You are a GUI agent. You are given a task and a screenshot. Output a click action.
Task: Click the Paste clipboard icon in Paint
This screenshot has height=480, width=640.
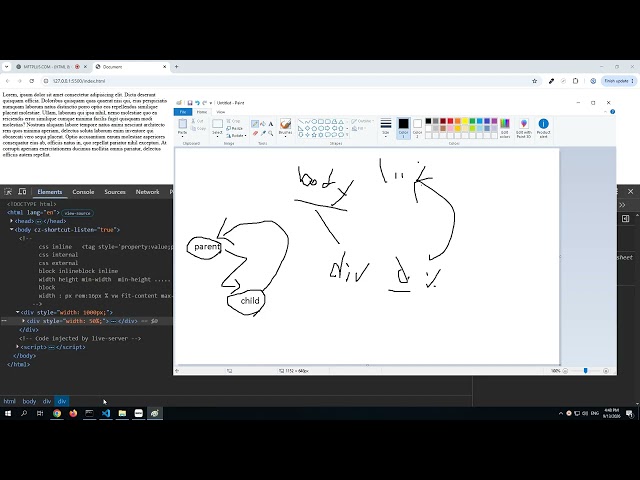(182, 124)
